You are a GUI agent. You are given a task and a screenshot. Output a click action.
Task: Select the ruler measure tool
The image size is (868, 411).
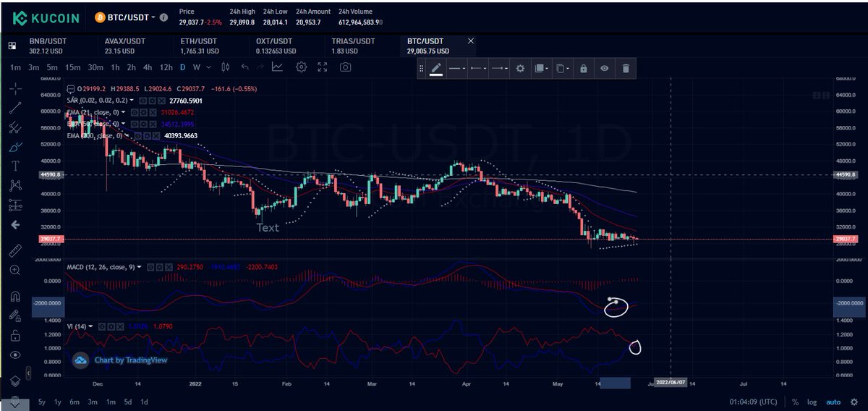(15, 251)
